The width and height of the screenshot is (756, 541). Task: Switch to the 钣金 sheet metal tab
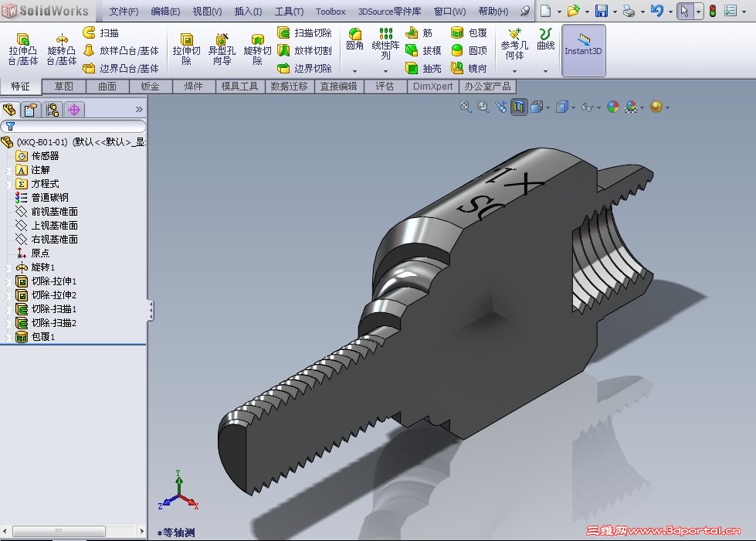tap(150, 87)
